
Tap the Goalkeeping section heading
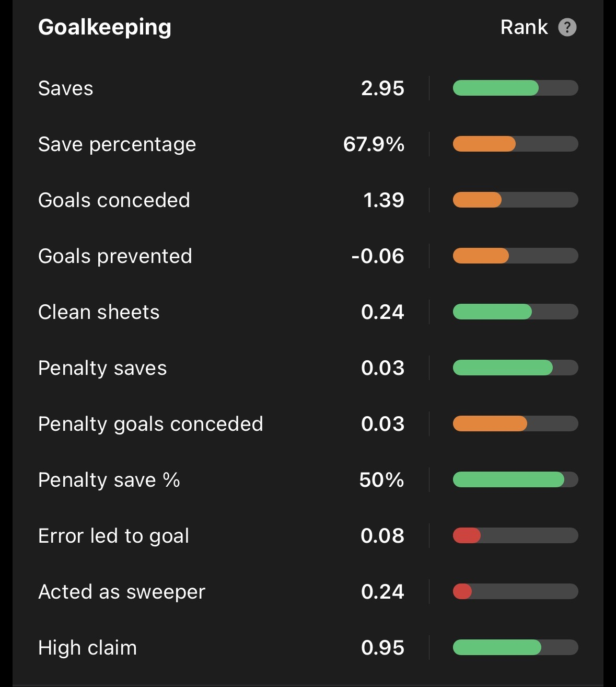click(104, 27)
